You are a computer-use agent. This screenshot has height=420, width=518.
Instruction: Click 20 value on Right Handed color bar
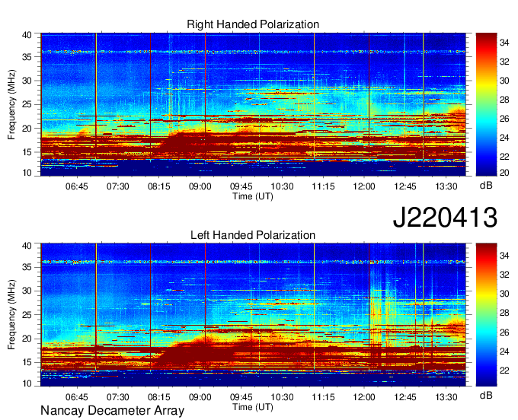(x=504, y=173)
